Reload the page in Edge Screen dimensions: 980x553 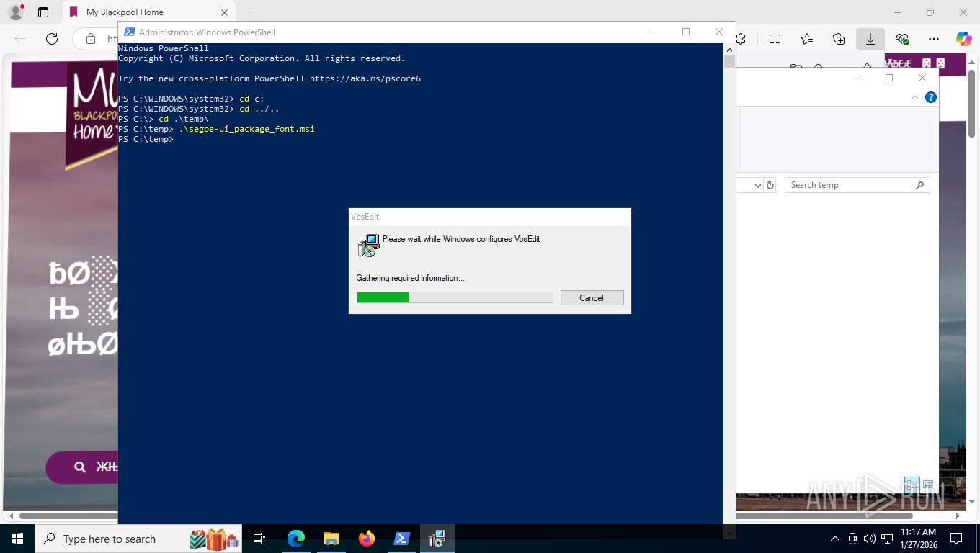pos(52,39)
